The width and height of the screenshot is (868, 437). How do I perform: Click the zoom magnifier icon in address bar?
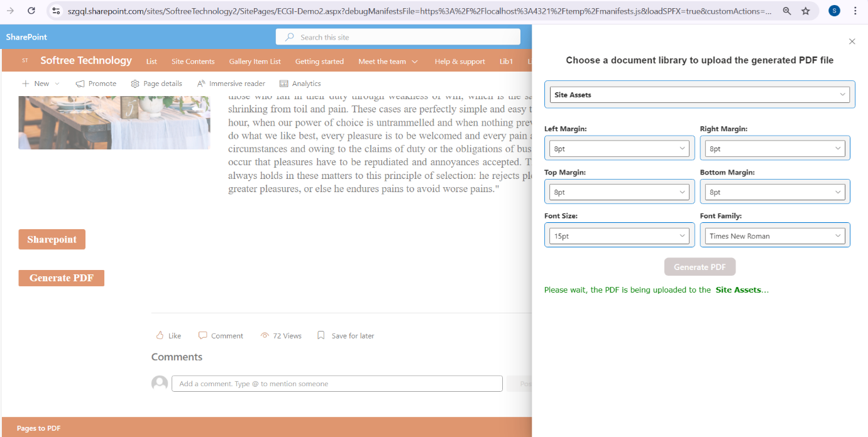pyautogui.click(x=787, y=11)
